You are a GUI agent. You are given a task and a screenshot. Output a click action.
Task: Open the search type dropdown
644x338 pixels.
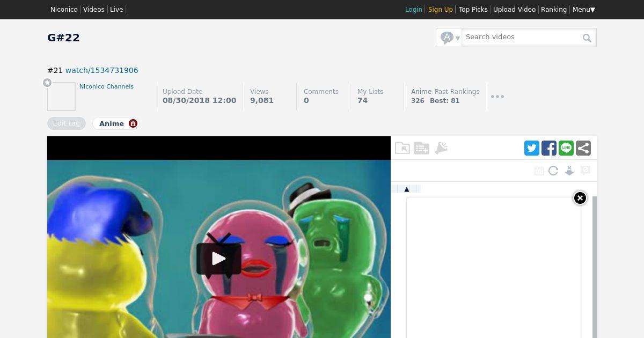(450, 38)
